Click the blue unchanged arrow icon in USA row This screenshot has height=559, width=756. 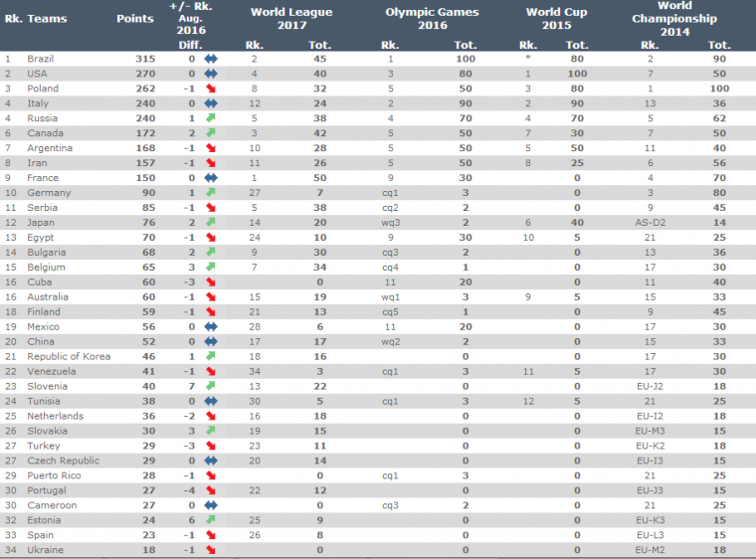coord(211,74)
